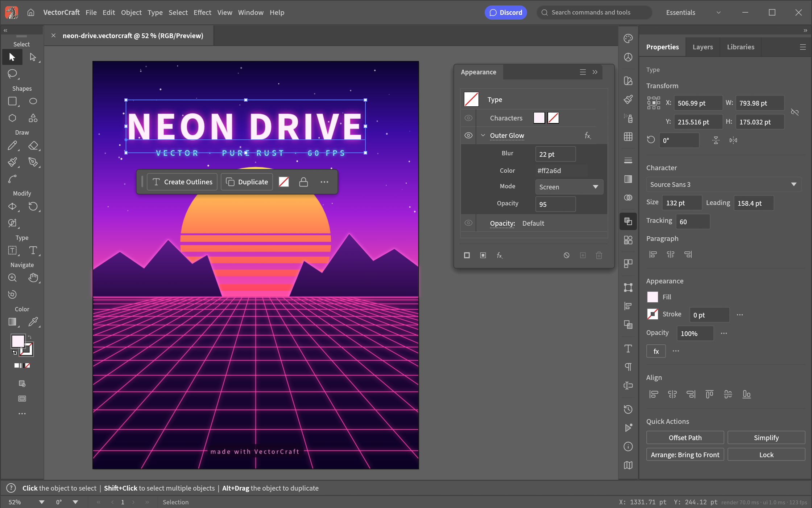Click the home icon
Screen dimensions: 812x508
pyautogui.click(x=31, y=13)
